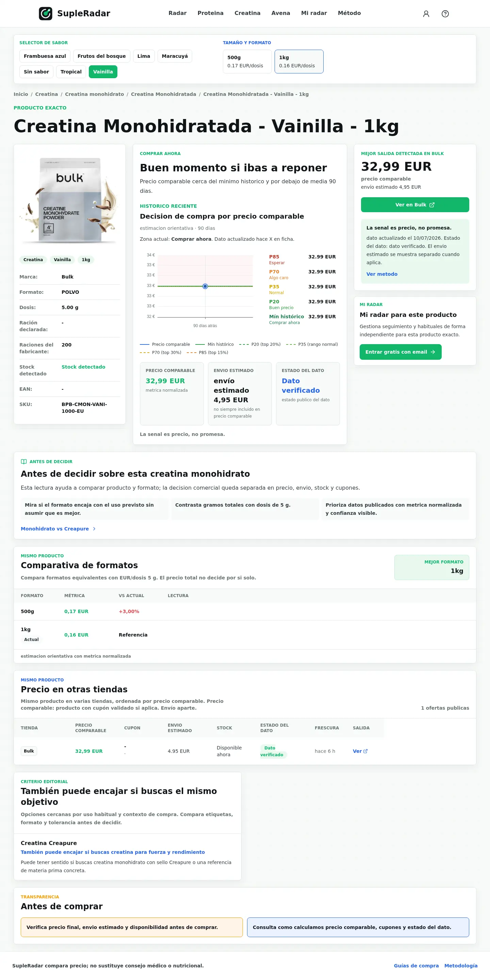Click the Envio estimado 4,95 EUR card
This screenshot has width=490, height=980.
240,394
